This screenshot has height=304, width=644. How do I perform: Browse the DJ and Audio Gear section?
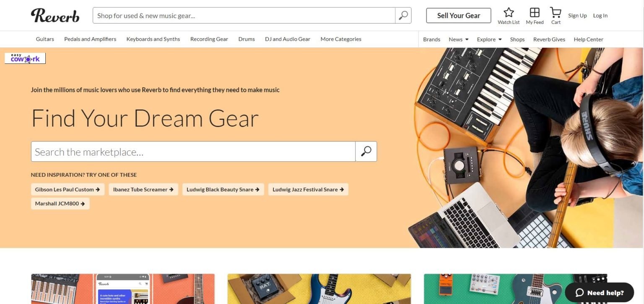pyautogui.click(x=288, y=39)
